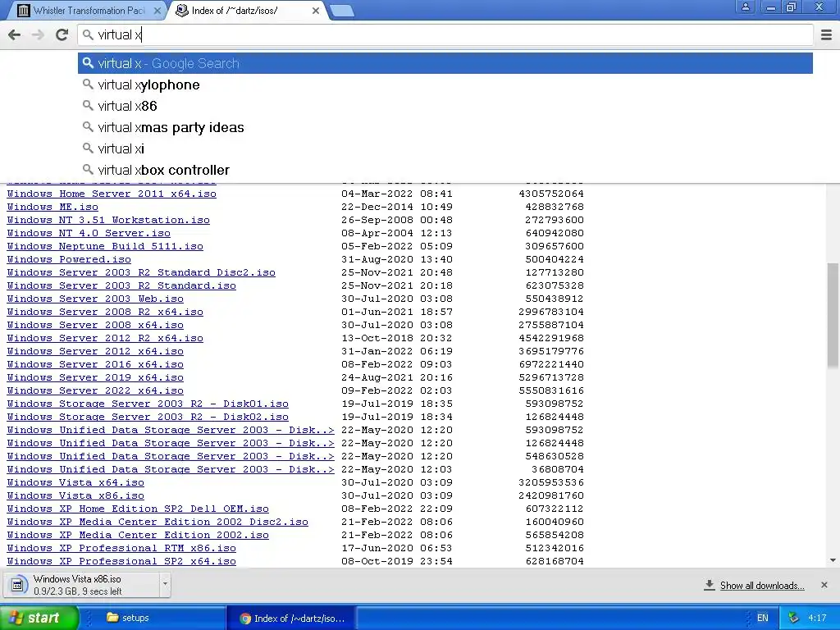Download Windows ME.iso
The width and height of the screenshot is (840, 630).
point(52,207)
